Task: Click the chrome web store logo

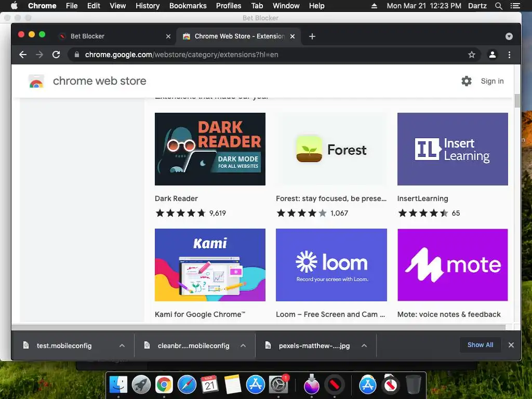Action: click(36, 82)
